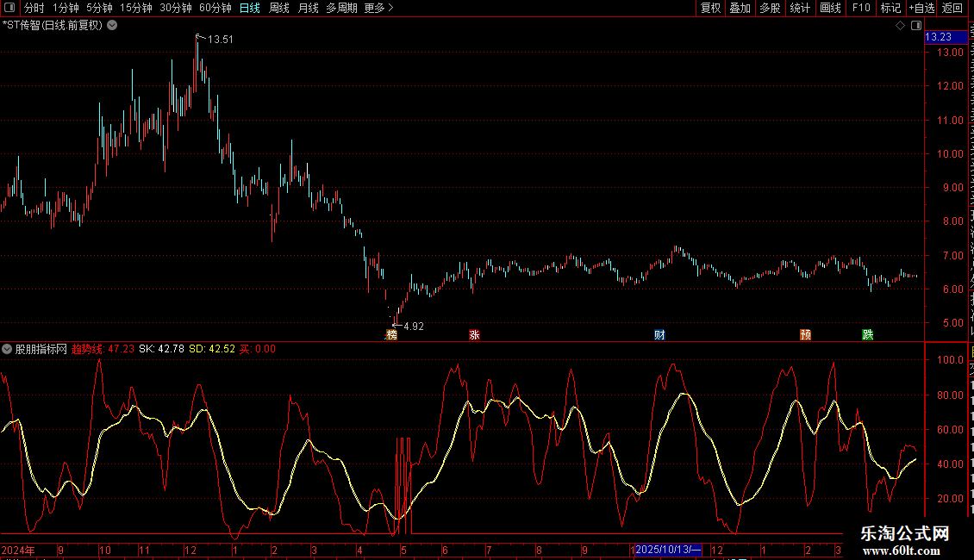Click the 标记 mark button
974x560 pixels.
click(890, 8)
